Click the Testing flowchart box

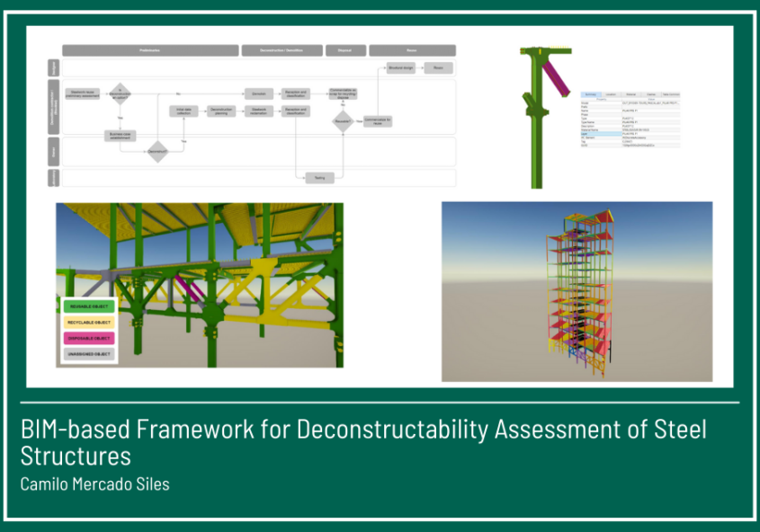pyautogui.click(x=318, y=178)
